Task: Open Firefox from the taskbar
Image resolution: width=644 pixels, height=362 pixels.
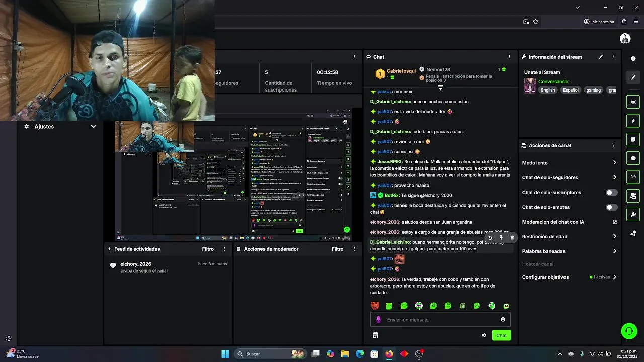Action: (389, 354)
